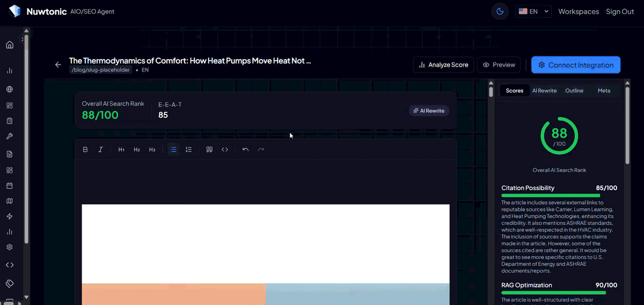Screen dimensions: 644x305
Task: Open the document page icon in the sidebar
Action: [x=9, y=154]
